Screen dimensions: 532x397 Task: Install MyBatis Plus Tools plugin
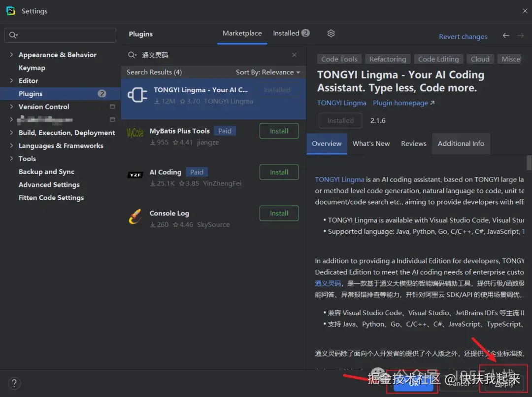click(279, 131)
